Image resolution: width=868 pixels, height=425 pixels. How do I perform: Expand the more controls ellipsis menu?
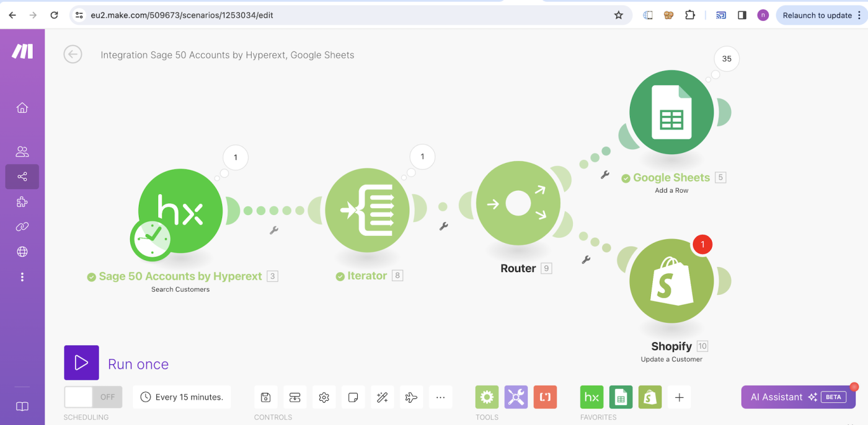click(440, 397)
